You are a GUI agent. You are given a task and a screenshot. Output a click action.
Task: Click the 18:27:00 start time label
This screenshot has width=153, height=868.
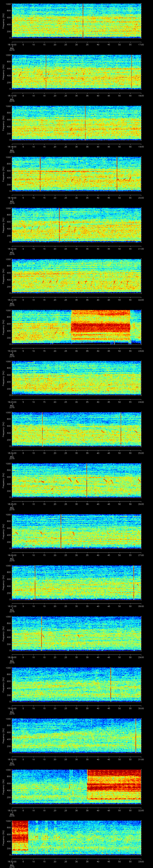click(x=12, y=606)
